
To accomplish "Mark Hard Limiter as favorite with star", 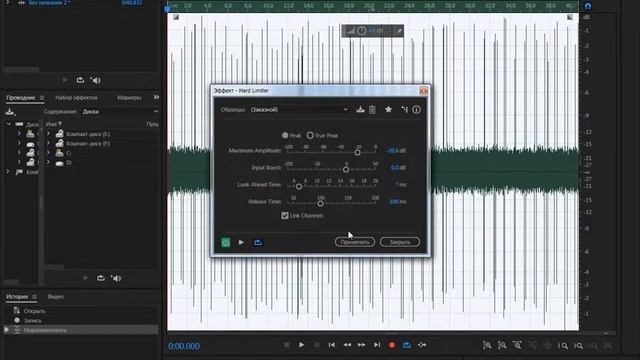I will 388,109.
